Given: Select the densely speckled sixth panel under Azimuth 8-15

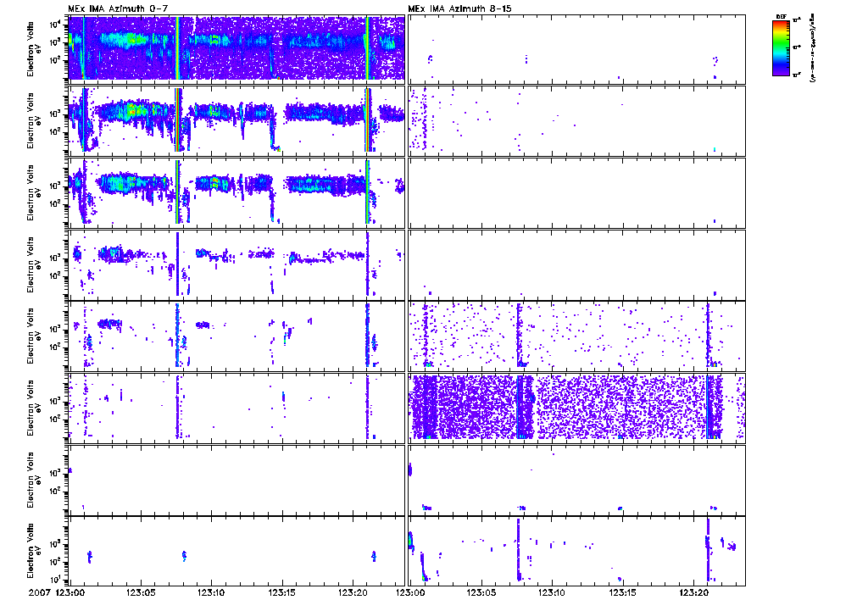Looking at the screenshot, I should click(576, 408).
